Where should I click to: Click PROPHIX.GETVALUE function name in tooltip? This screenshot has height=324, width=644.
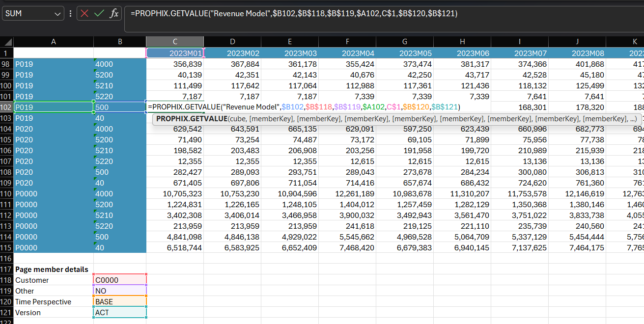pos(192,119)
